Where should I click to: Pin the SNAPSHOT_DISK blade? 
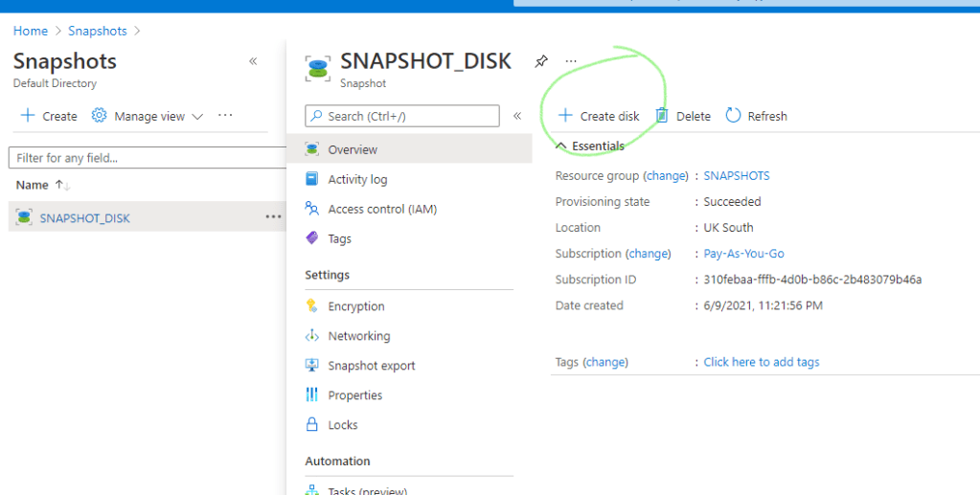tap(541, 61)
